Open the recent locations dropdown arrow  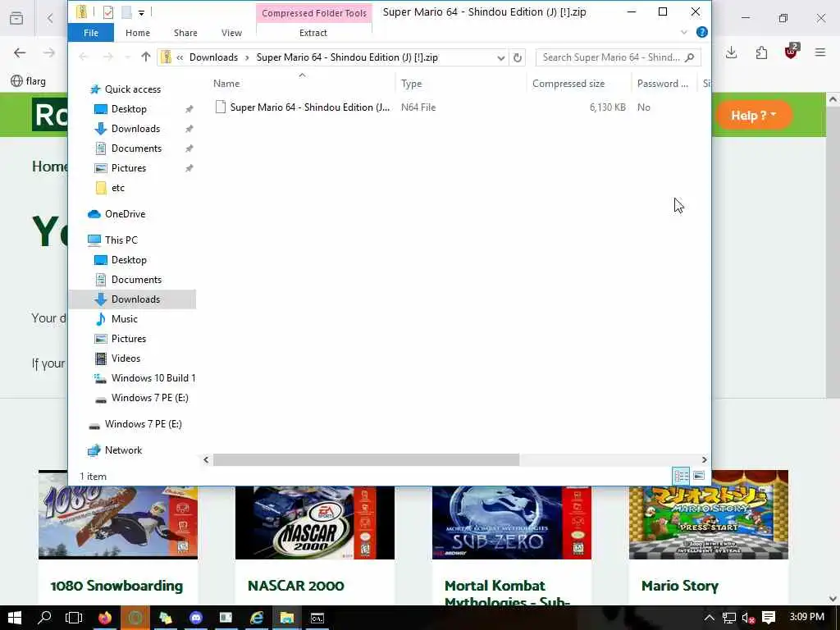[x=127, y=57]
